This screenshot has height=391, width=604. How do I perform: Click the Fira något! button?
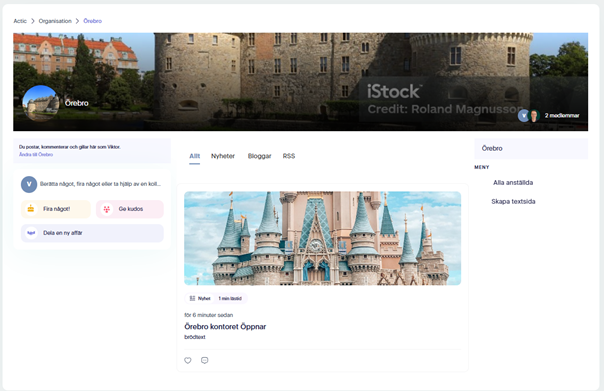pyautogui.click(x=56, y=209)
